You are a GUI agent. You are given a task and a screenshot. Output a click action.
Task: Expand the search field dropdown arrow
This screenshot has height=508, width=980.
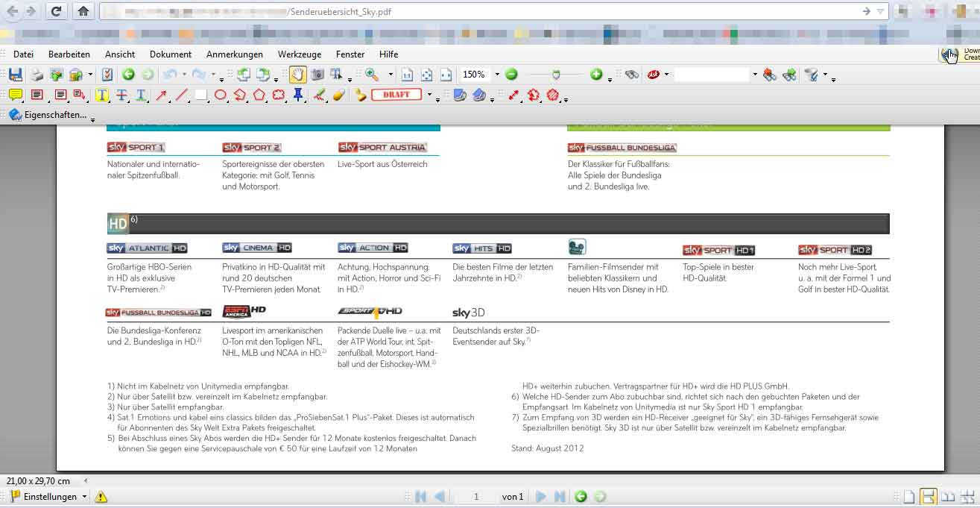pyautogui.click(x=754, y=75)
